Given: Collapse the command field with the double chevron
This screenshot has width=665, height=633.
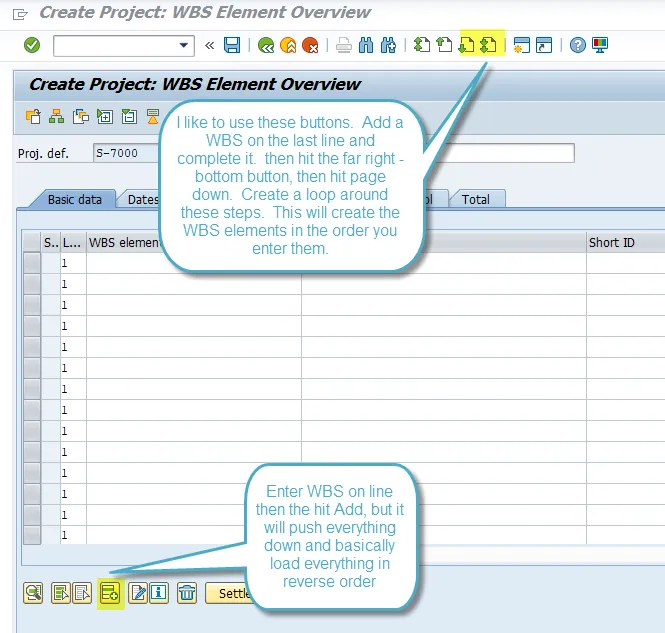Looking at the screenshot, I should click(x=209, y=45).
